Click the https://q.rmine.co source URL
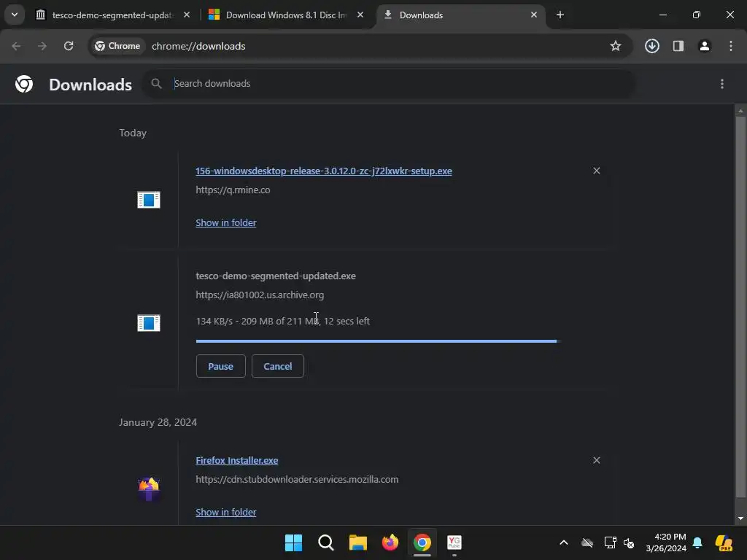 233,190
